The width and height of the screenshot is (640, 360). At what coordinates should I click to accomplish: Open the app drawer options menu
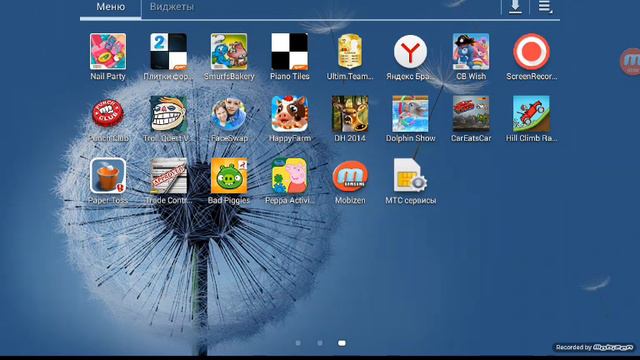pos(544,7)
